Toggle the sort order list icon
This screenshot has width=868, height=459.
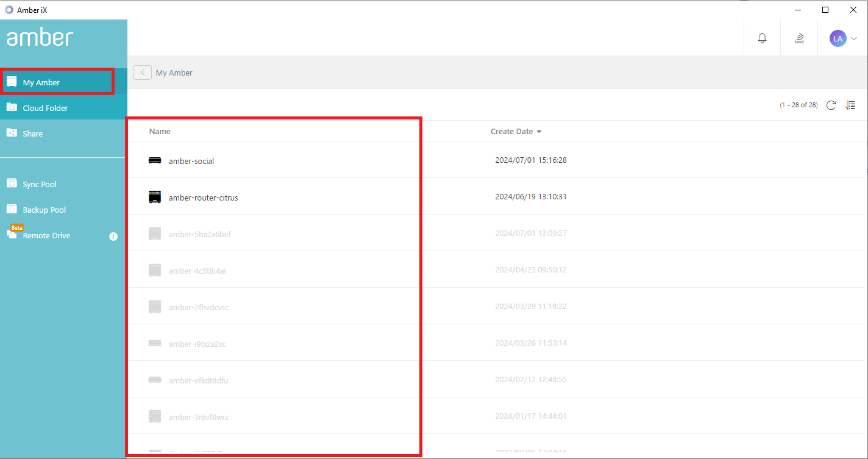click(850, 105)
